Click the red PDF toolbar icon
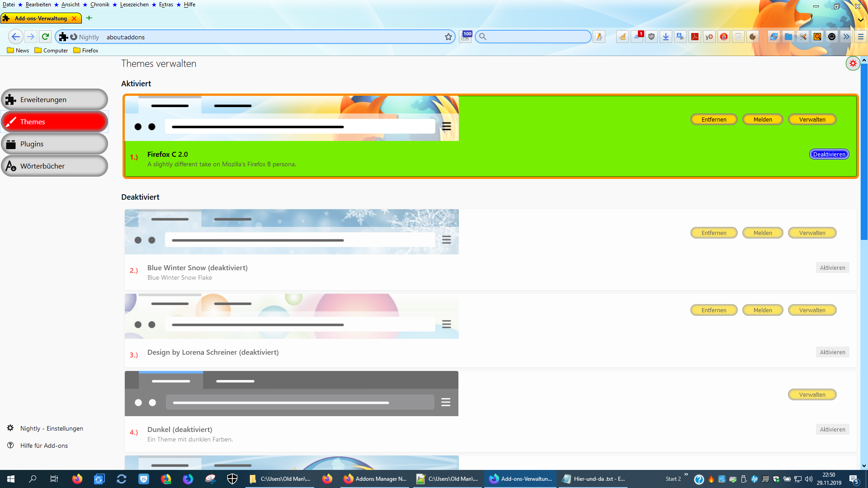Screen dimensions: 868x488 694,37
